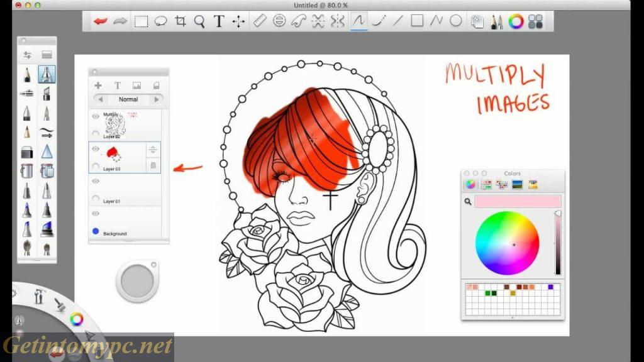Click the red Undo arrow in toolbar
Image resolution: width=644 pixels, height=362 pixels.
pyautogui.click(x=100, y=21)
